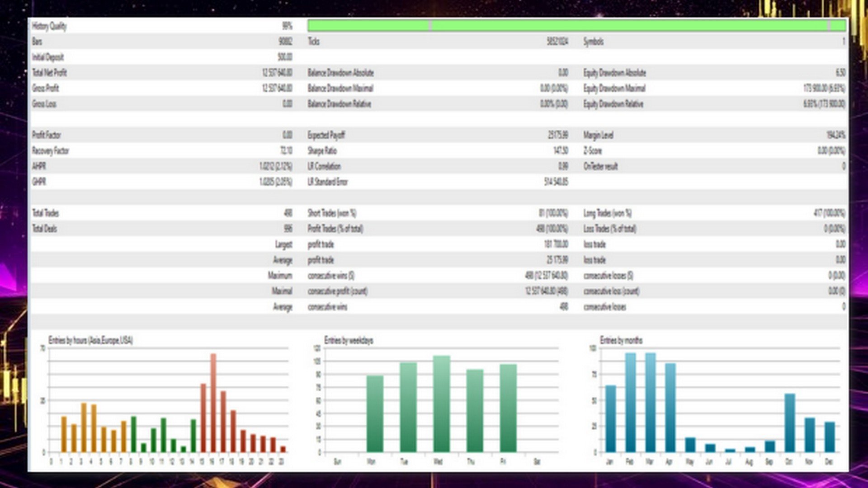The height and width of the screenshot is (488, 868).
Task: Select the Gross Profit label
Action: [x=46, y=88]
